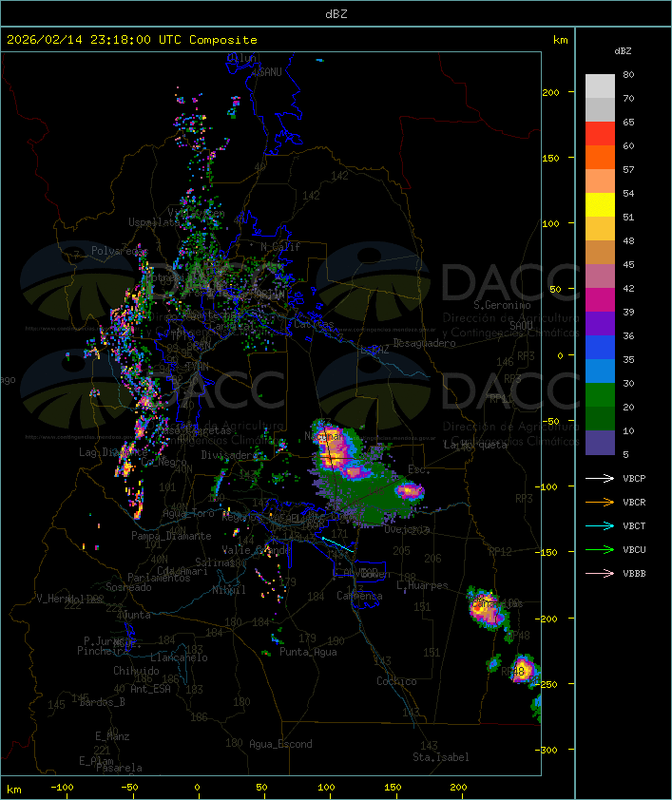Click the N_Calif place label
This screenshot has height=800, width=672.
[x=280, y=246]
